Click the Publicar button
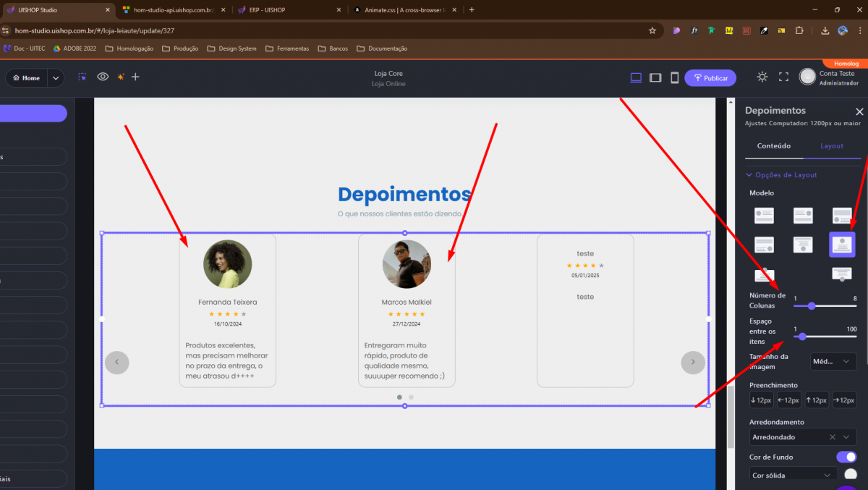This screenshot has width=868, height=490. point(710,78)
